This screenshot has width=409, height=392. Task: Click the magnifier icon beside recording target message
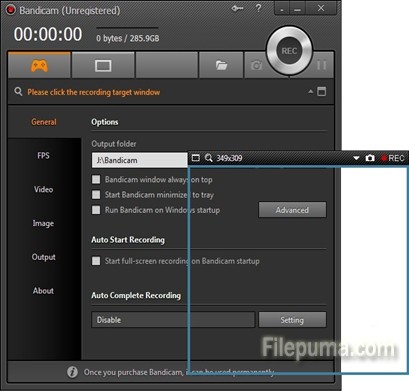coord(18,91)
